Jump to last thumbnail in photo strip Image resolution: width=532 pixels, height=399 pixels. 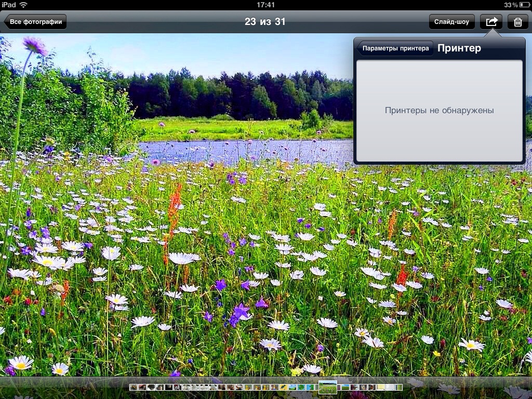click(398, 387)
